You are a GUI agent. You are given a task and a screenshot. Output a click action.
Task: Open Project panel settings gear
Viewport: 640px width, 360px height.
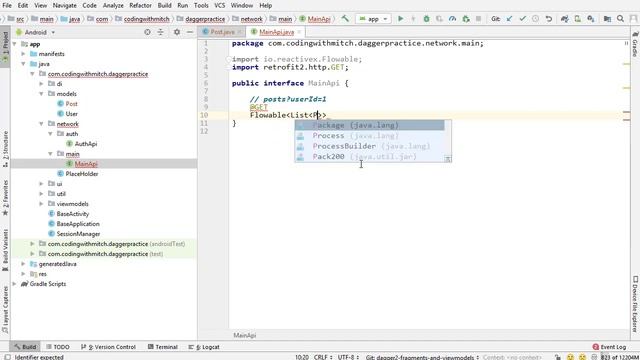click(x=177, y=32)
